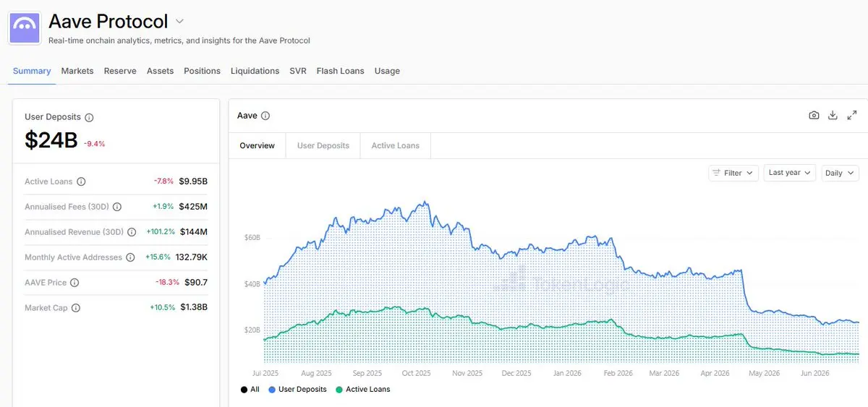Expand the chart to fullscreen

click(852, 116)
